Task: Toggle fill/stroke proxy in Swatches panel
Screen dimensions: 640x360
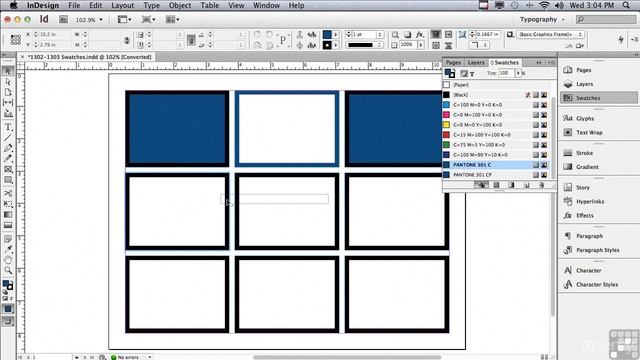Action: pos(450,73)
